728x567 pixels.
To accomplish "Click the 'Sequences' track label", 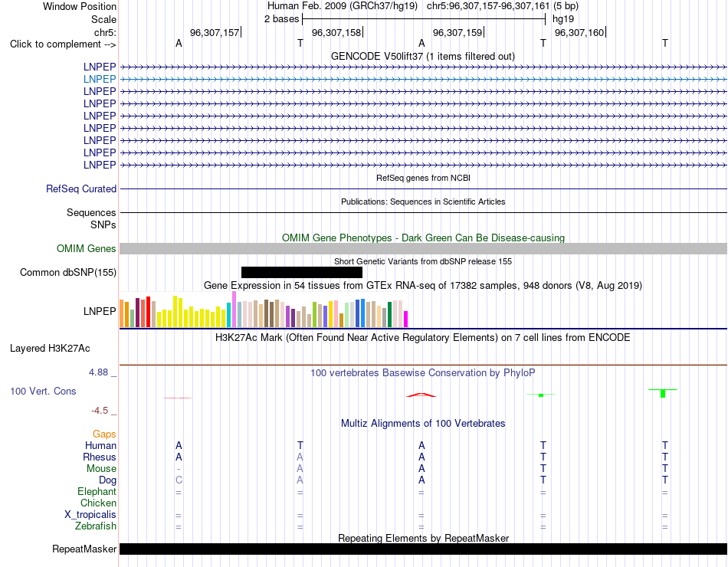I will [x=91, y=213].
